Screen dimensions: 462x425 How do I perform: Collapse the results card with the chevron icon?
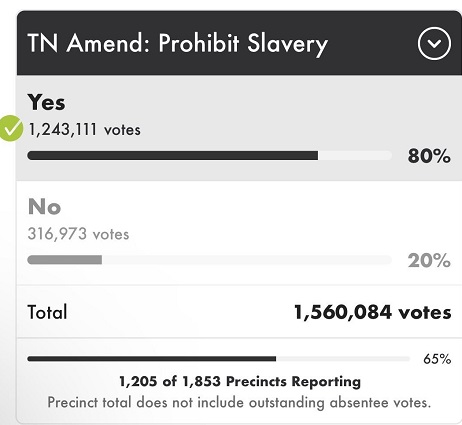coord(434,44)
